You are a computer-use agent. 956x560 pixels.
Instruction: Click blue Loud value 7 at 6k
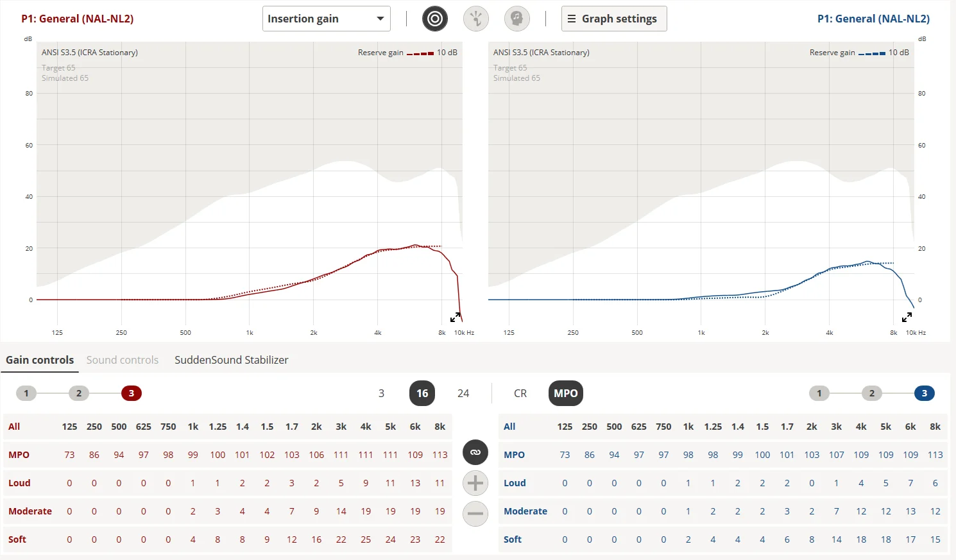tap(910, 483)
